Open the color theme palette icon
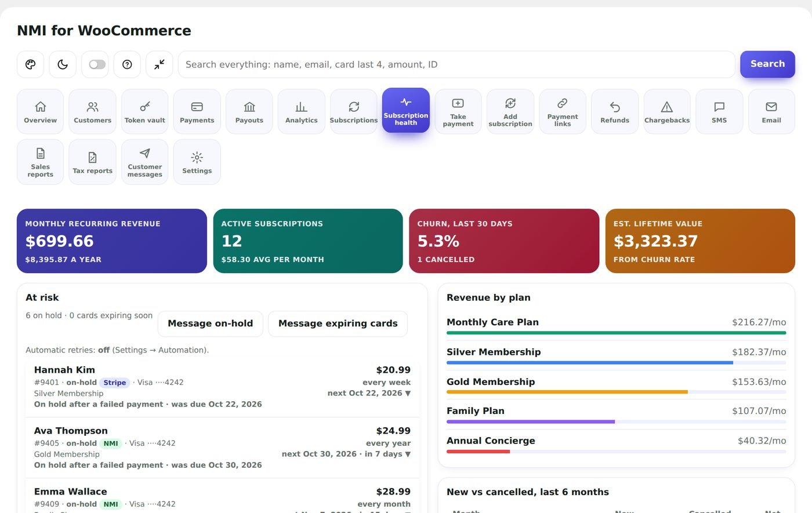 point(31,64)
